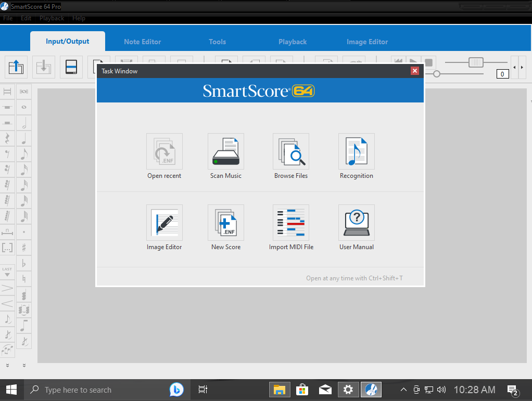
Task: Select the chord note tool
Action: click(x=24, y=294)
